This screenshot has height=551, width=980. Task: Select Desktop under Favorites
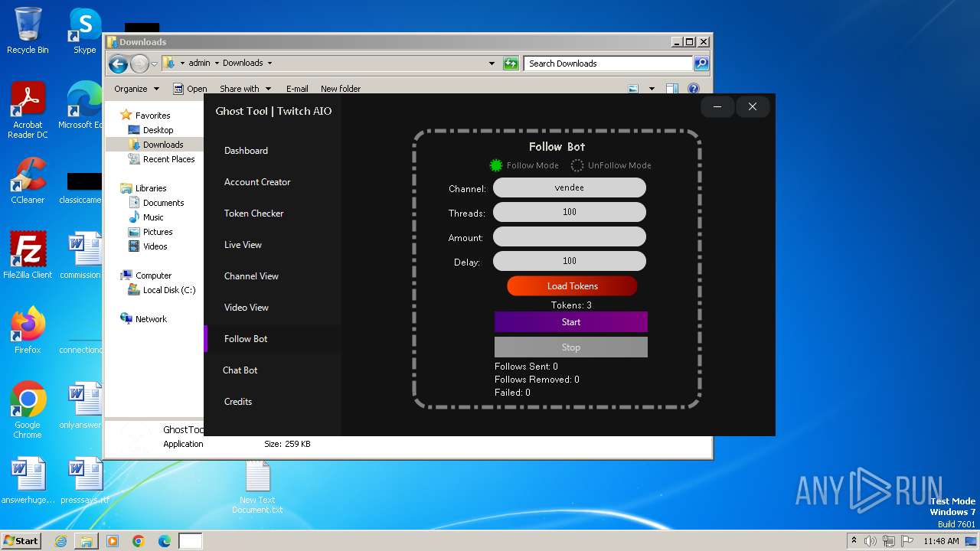[x=158, y=130]
